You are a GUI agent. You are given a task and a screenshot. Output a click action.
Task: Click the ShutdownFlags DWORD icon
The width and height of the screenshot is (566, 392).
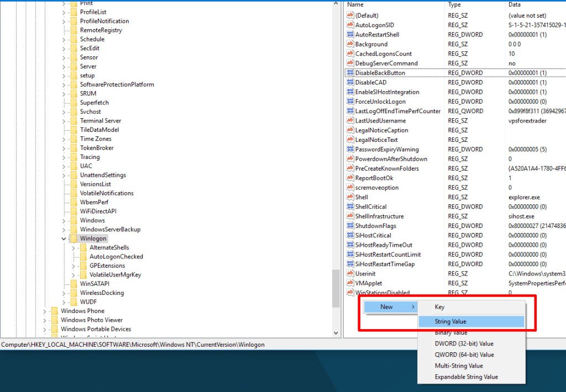coord(350,226)
